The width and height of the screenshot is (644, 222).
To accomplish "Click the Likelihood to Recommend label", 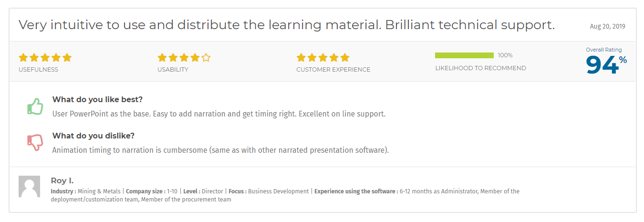I will pyautogui.click(x=481, y=68).
